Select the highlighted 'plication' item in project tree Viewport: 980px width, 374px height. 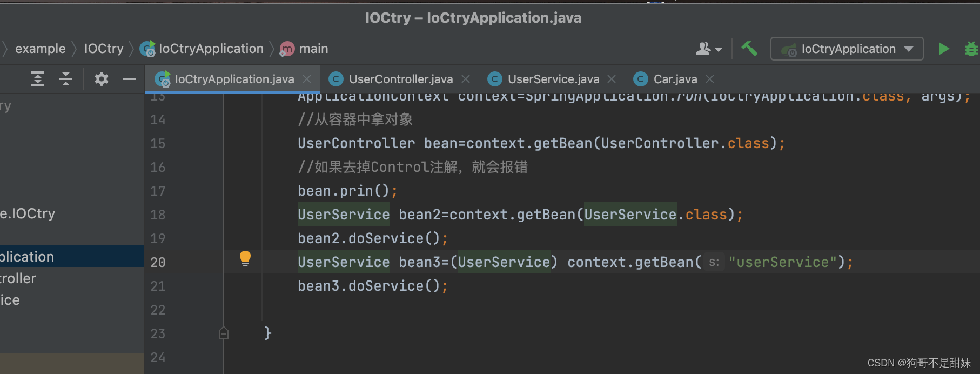point(72,256)
